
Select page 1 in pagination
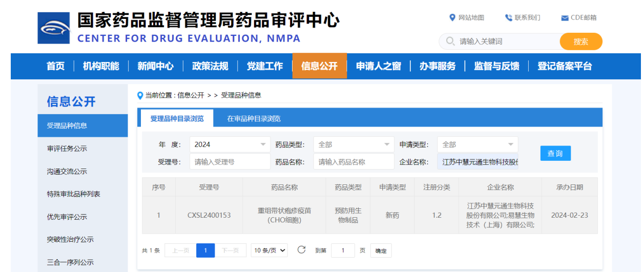point(205,250)
